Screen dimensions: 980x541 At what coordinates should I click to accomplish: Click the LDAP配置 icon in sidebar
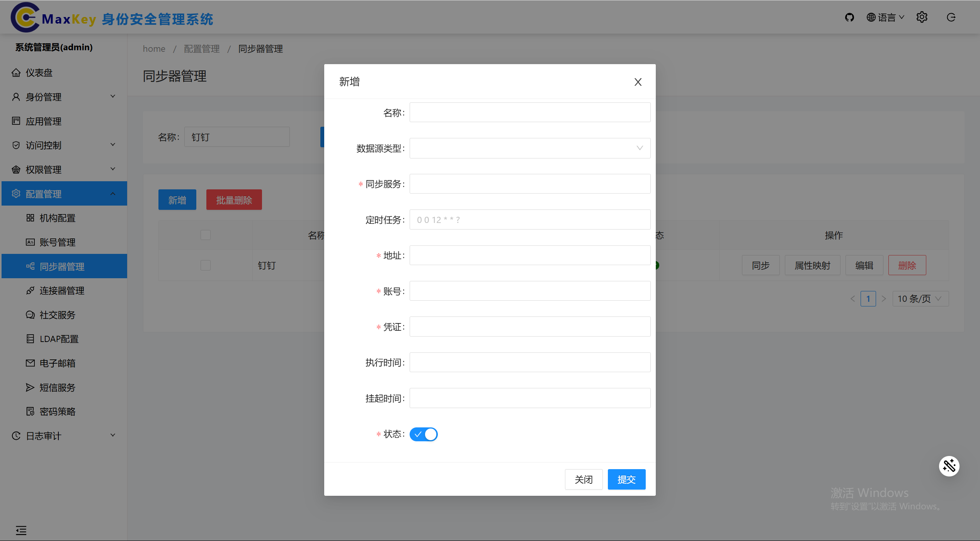(30, 339)
